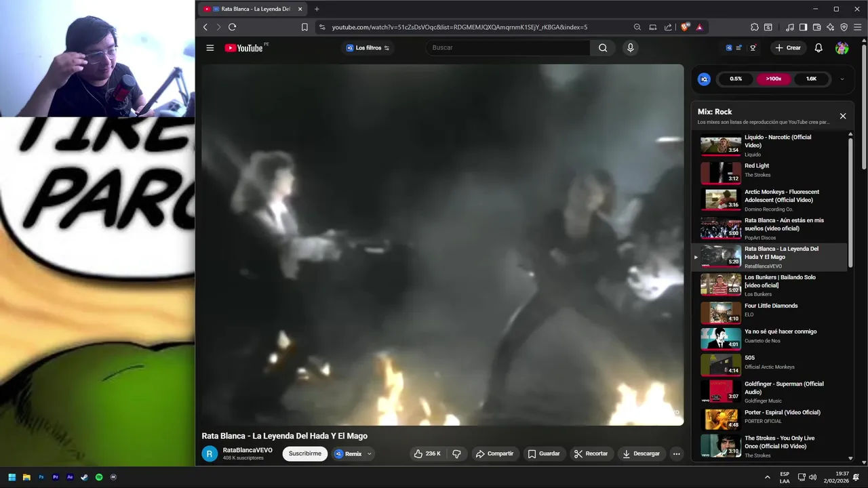Open the video's more actions ellipsis
This screenshot has width=868, height=488.
(676, 453)
